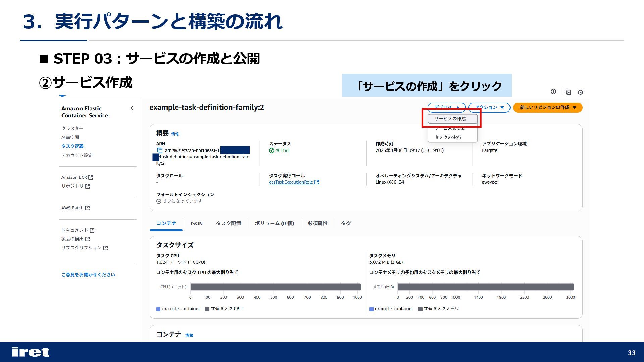Image resolution: width=644 pixels, height=362 pixels.
Task: Click the external link icon beside サブスクリプション
Action: tap(105, 248)
